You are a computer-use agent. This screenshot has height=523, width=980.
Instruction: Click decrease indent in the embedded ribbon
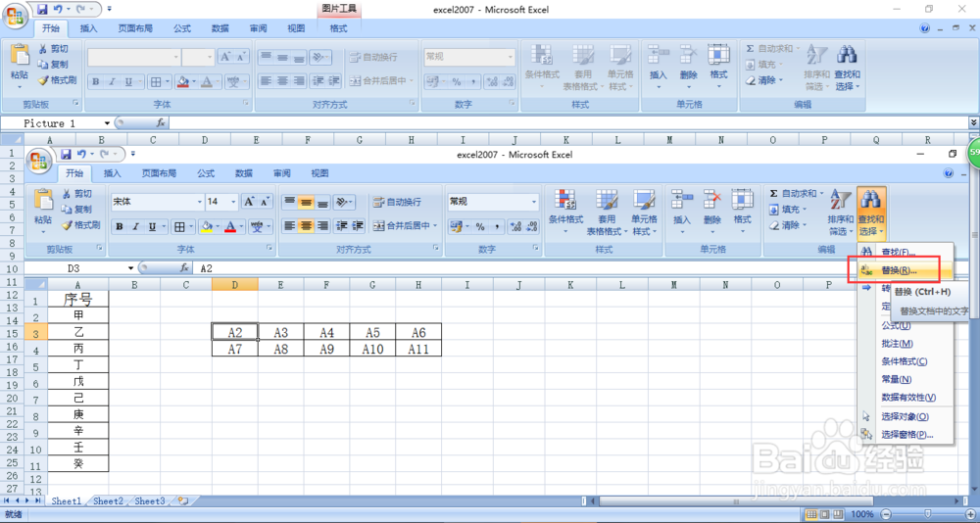coord(341,226)
